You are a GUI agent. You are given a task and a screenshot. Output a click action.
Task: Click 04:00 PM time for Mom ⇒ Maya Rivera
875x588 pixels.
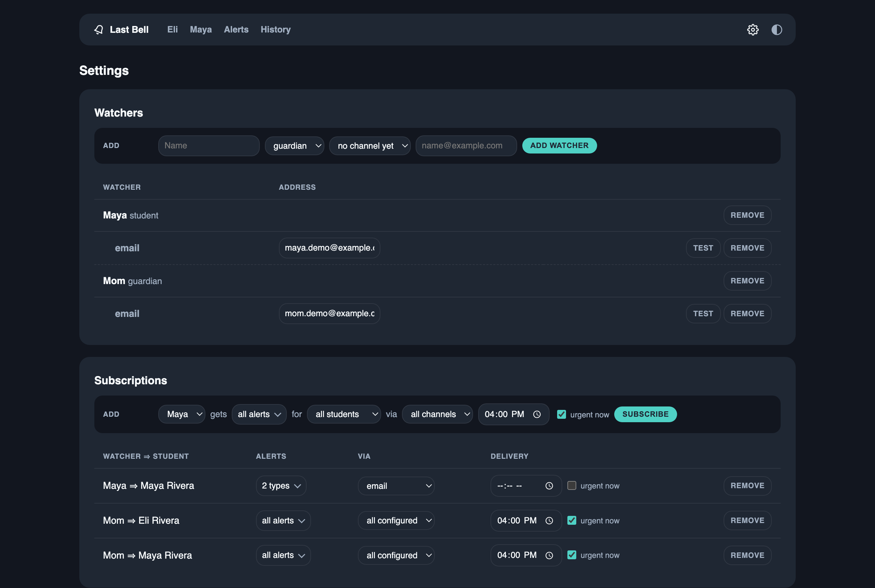[526, 556]
